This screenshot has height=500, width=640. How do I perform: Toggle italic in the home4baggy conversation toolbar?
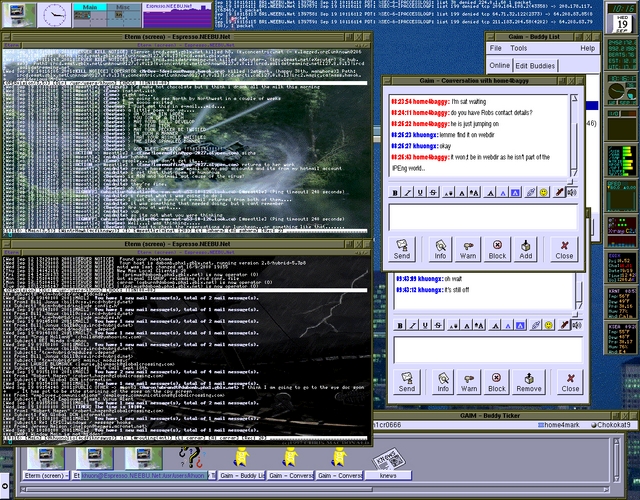[x=407, y=193]
